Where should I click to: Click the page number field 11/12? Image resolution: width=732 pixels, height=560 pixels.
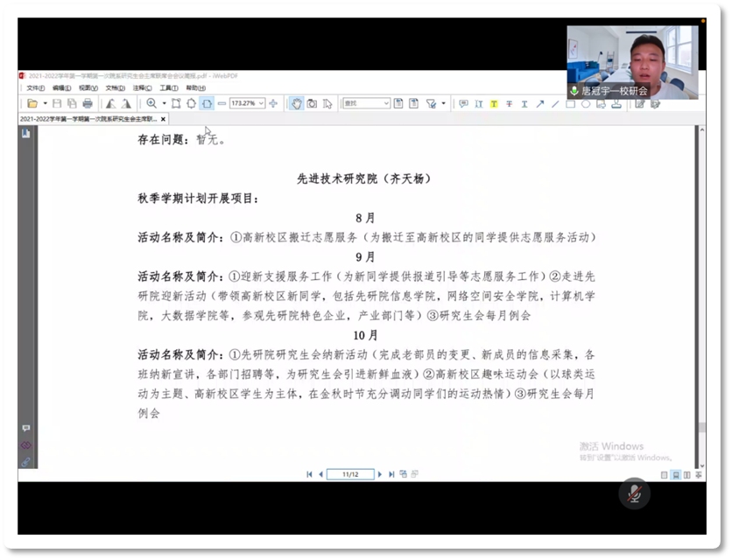click(x=350, y=474)
